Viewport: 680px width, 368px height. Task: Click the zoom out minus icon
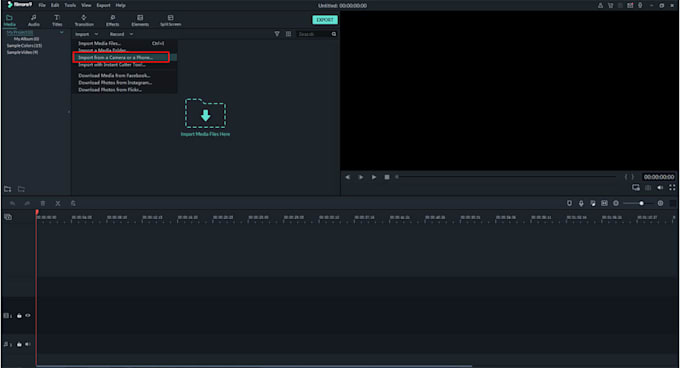pos(616,203)
